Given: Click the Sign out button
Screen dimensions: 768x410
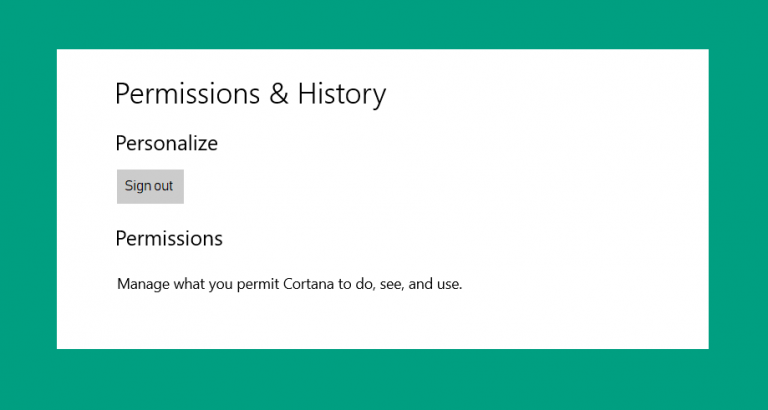Looking at the screenshot, I should coord(150,186).
